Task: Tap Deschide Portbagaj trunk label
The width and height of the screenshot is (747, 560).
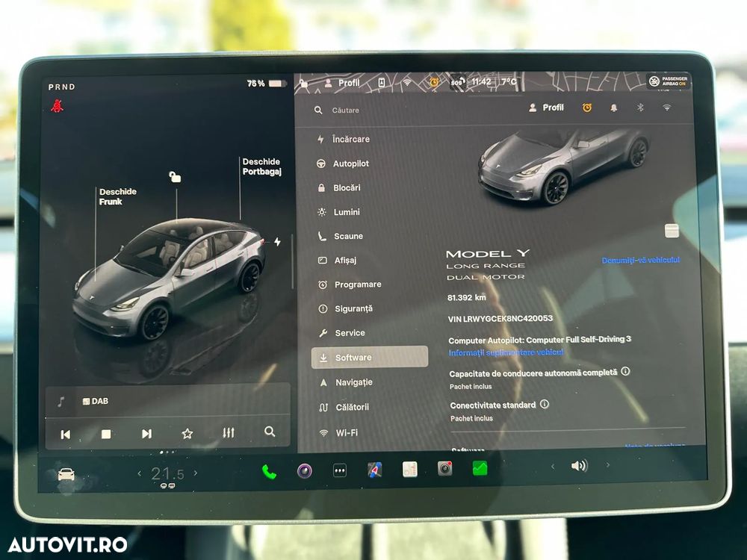Action: (x=261, y=167)
